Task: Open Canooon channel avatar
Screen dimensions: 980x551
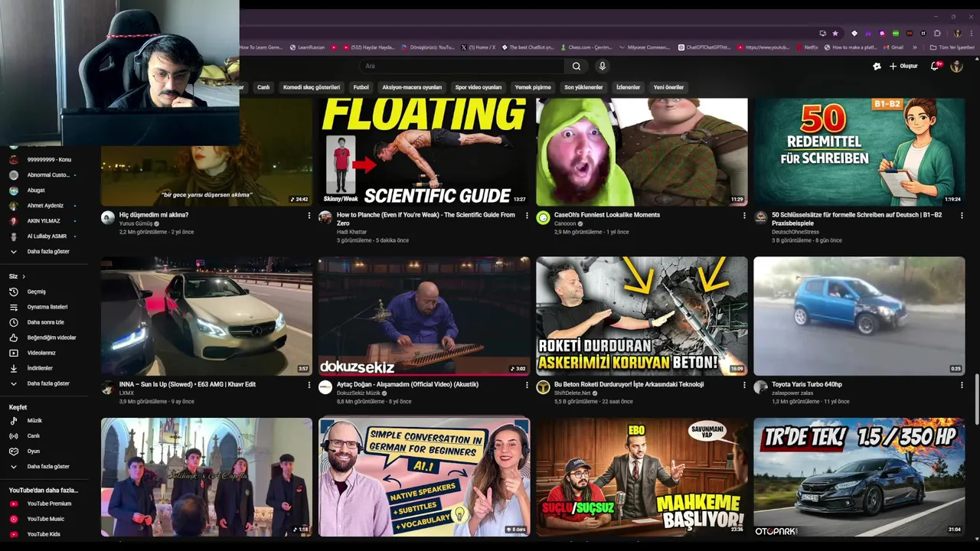Action: pos(543,217)
